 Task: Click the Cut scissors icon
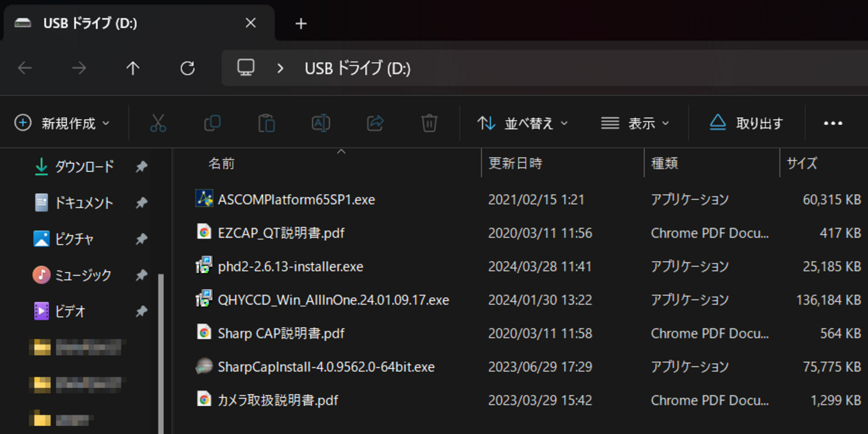158,124
